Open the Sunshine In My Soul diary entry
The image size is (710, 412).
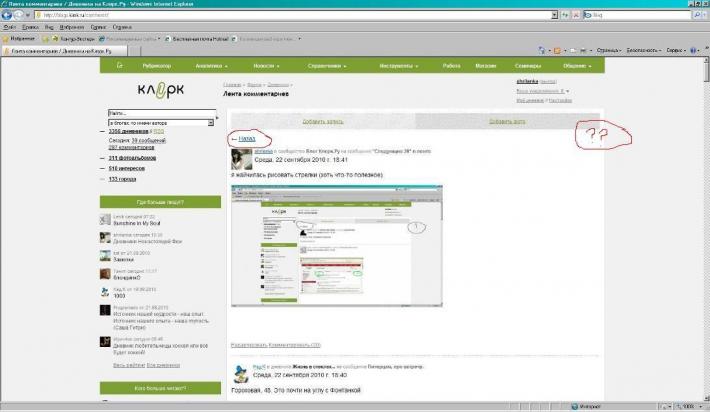136,223
